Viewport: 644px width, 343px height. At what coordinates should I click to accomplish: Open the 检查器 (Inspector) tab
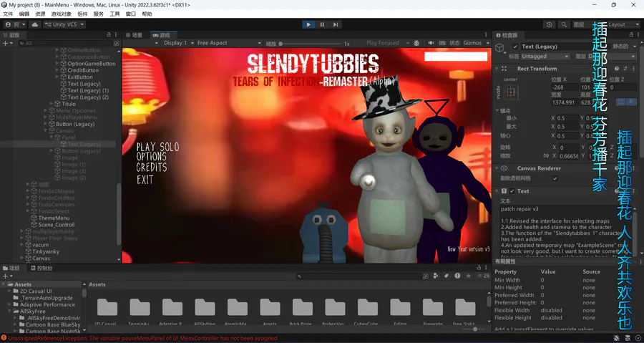pos(507,35)
